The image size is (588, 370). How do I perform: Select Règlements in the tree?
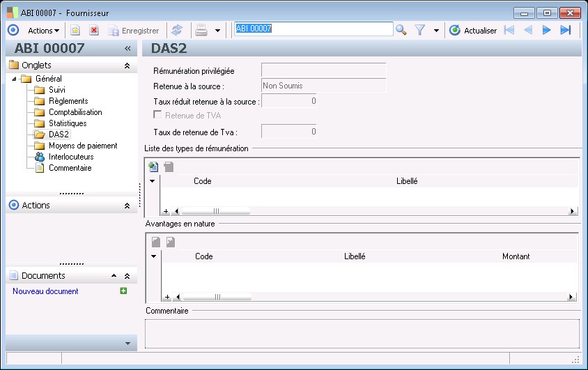pos(68,101)
